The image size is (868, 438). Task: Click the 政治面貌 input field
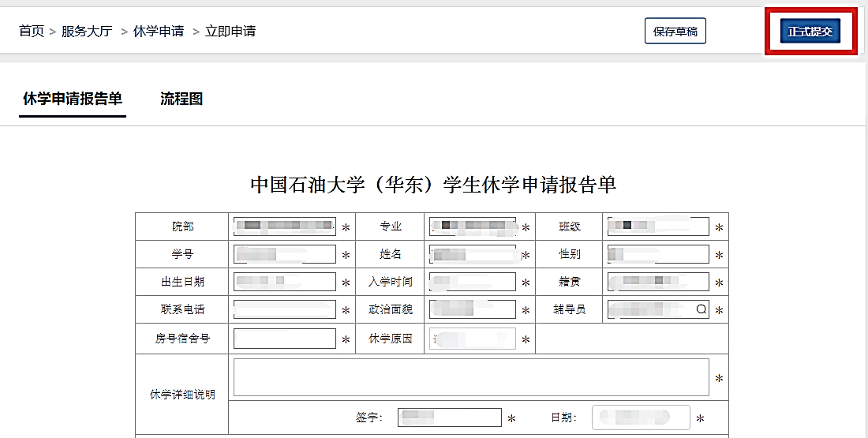(x=472, y=309)
